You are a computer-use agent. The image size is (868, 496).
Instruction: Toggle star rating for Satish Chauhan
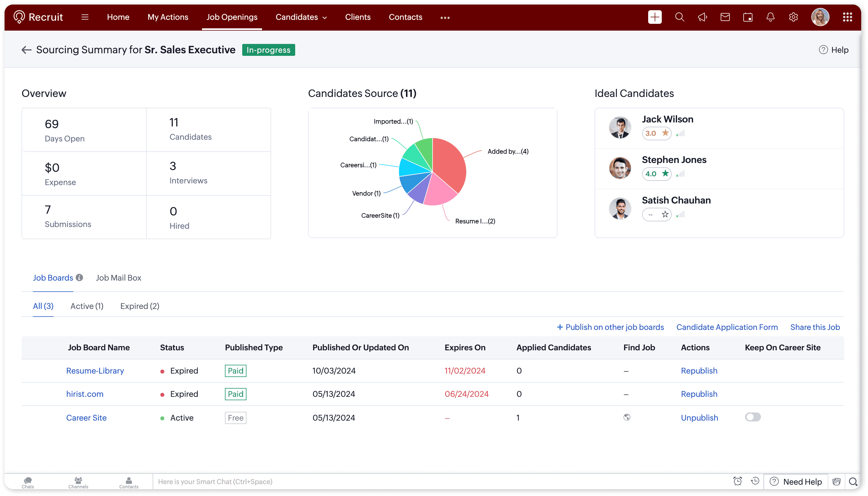(x=665, y=214)
